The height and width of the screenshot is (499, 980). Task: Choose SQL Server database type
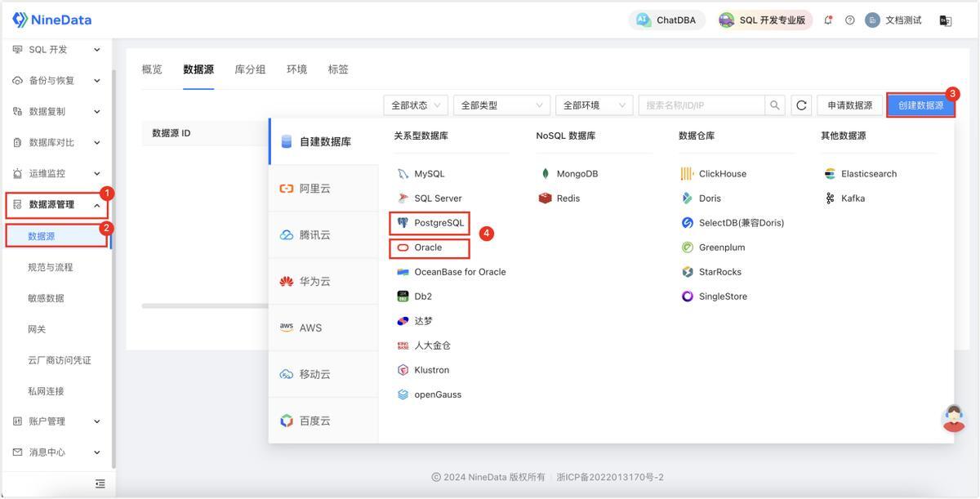pos(430,198)
